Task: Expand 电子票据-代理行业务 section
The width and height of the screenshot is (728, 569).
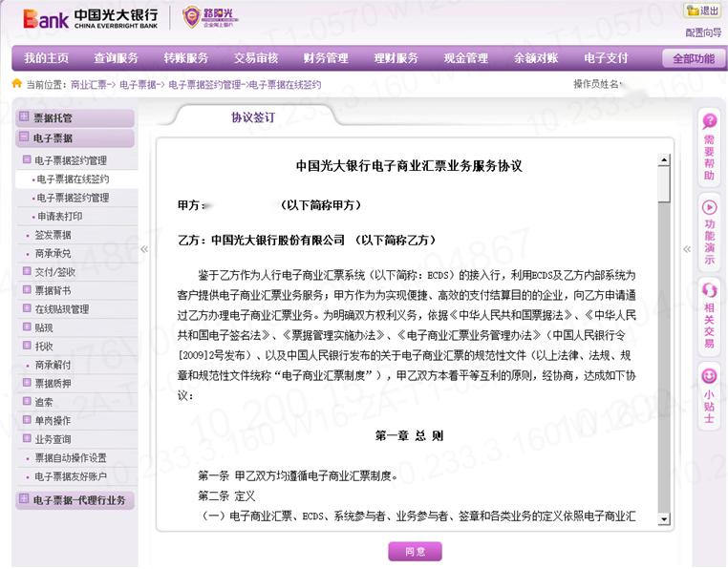Action: (x=23, y=499)
